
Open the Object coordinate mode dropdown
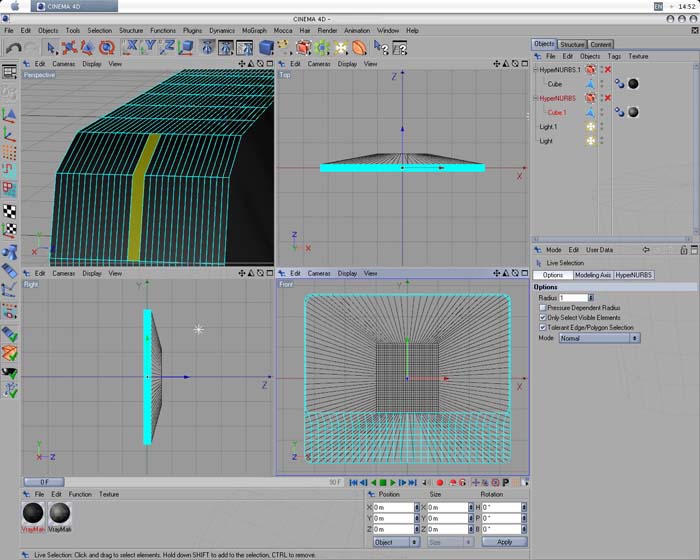click(396, 542)
